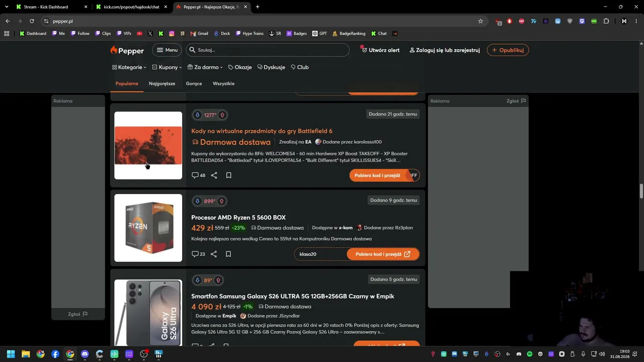Bookmark the Battlefield 6 codes deal
Screen dimensions: 644x362
tap(228, 175)
